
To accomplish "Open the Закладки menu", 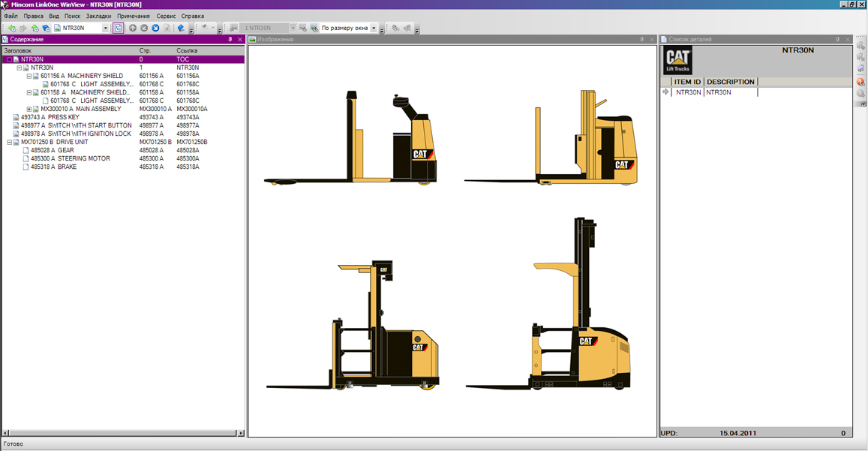I will tap(98, 16).
